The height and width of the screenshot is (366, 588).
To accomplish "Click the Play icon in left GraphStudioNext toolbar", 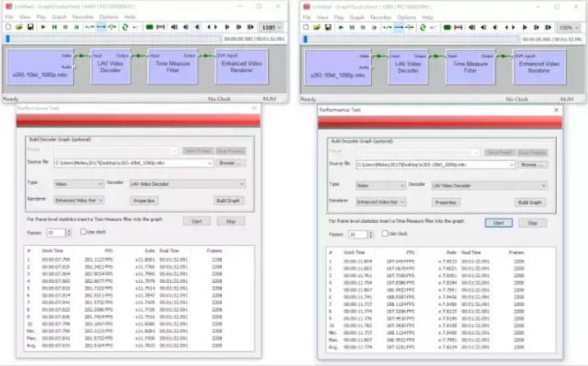I will 43,27.
